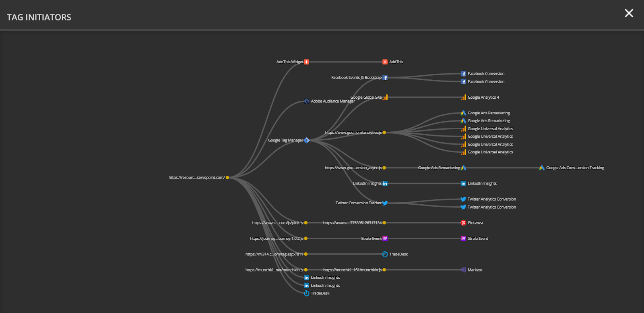Click the Google Global Site icon
The height and width of the screenshot is (313, 644).
tap(385, 97)
